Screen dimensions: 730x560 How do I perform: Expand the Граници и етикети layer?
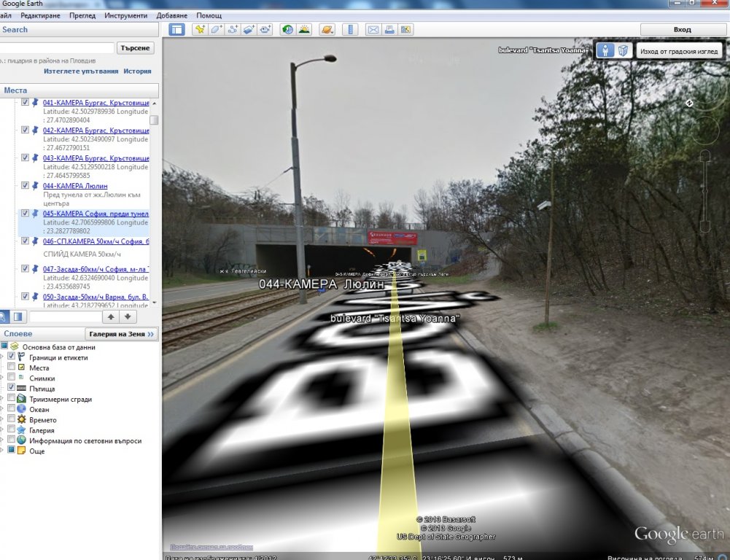tap(3, 357)
